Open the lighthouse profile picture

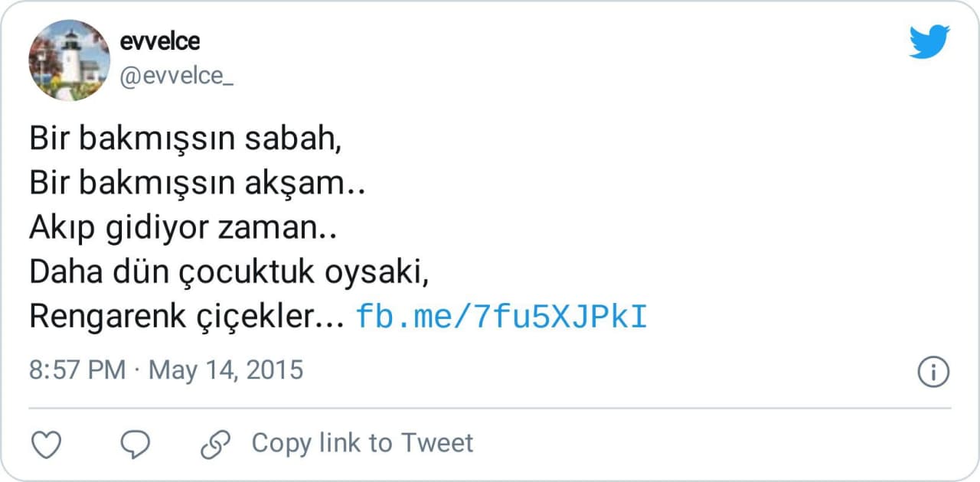click(70, 60)
